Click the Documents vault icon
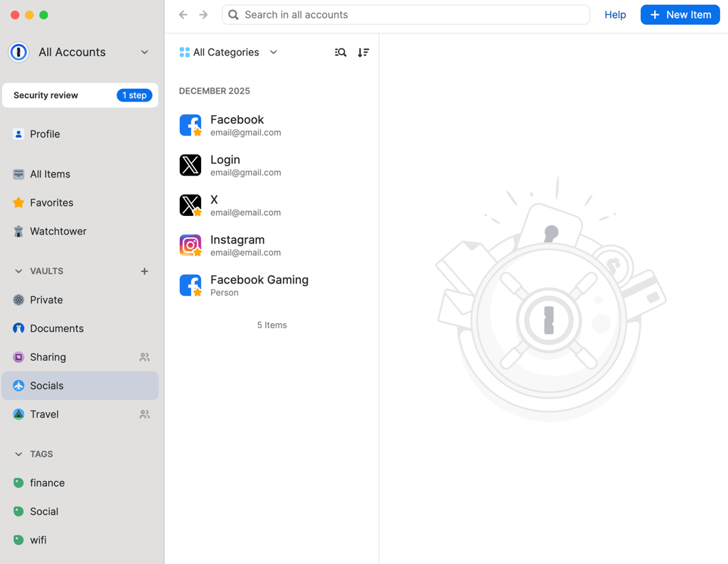728x564 pixels. coord(18,328)
